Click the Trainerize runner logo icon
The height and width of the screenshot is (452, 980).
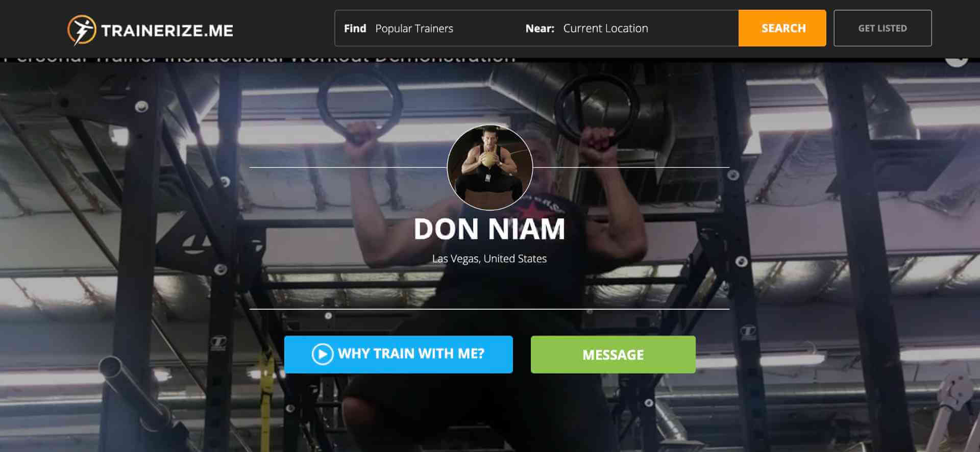[x=82, y=30]
